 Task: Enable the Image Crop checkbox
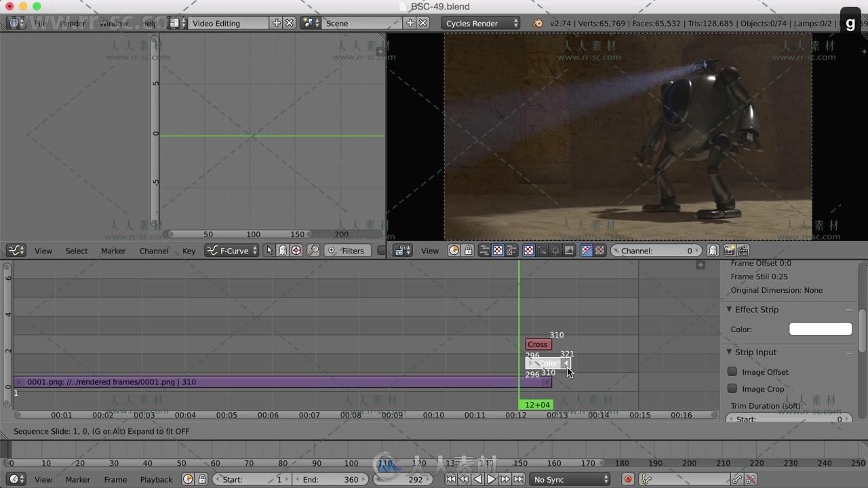click(732, 388)
